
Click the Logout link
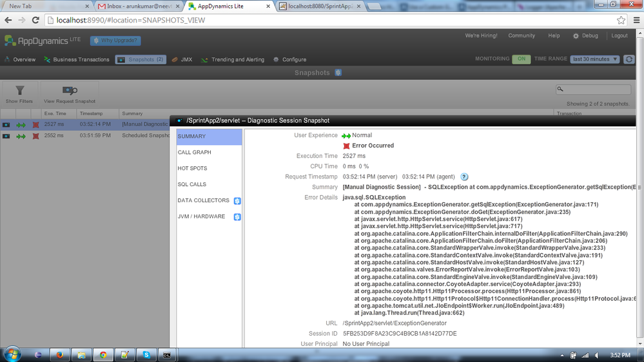point(619,36)
